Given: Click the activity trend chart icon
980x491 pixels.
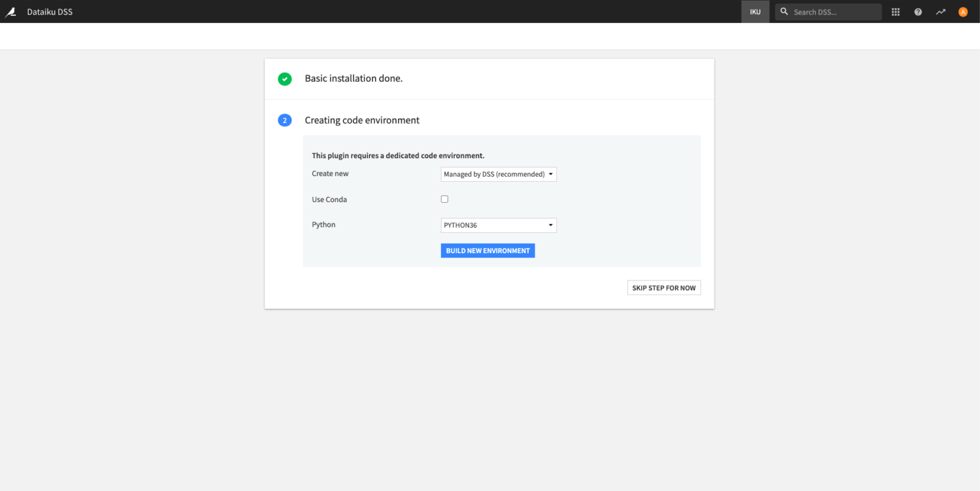Looking at the screenshot, I should pos(940,11).
